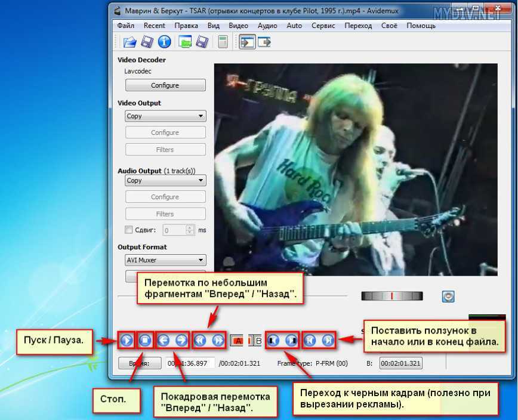
Task: Go to the last frame of video
Action: coord(328,340)
